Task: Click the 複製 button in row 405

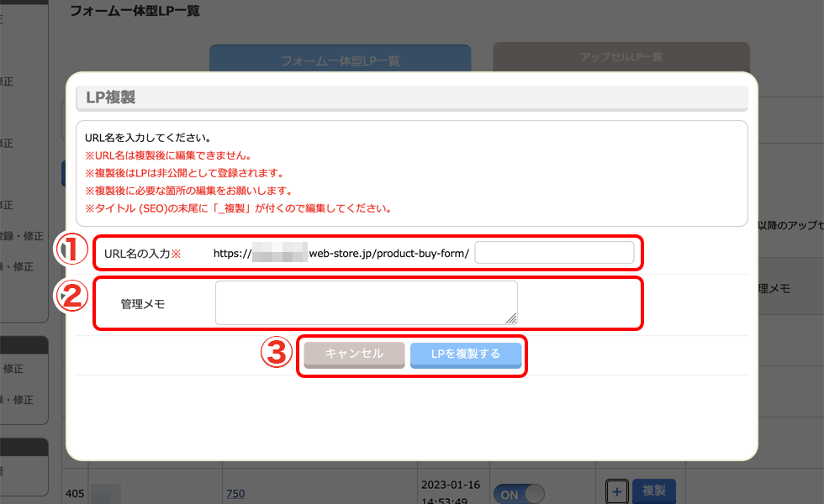Action: (x=654, y=491)
